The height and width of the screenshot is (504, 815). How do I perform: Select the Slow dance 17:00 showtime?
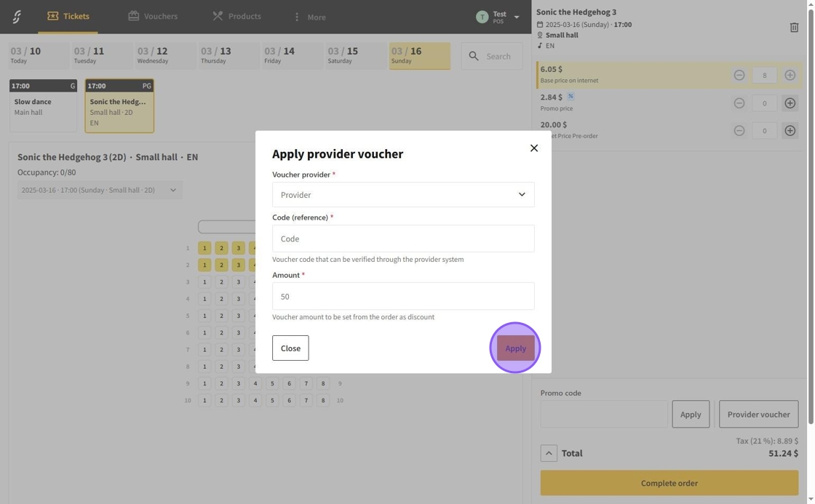click(43, 106)
